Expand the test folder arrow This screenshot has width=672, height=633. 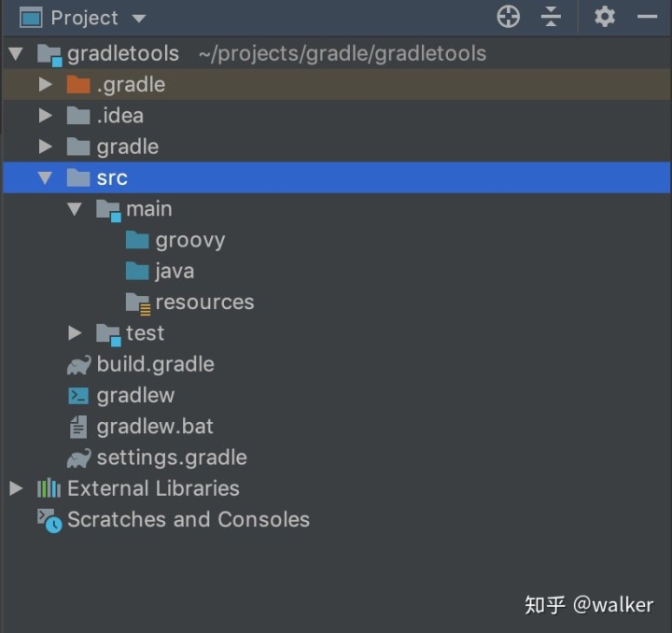[x=75, y=333]
